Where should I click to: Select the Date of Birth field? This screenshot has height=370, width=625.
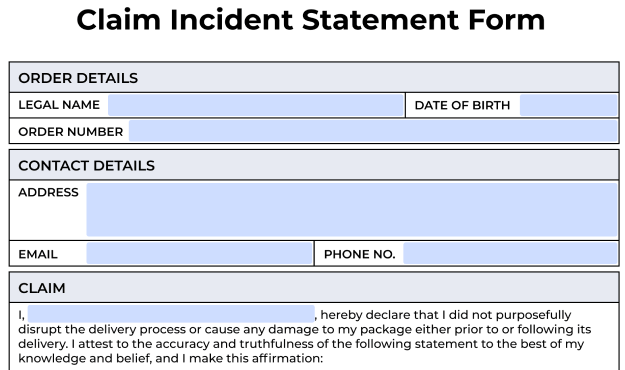point(568,105)
